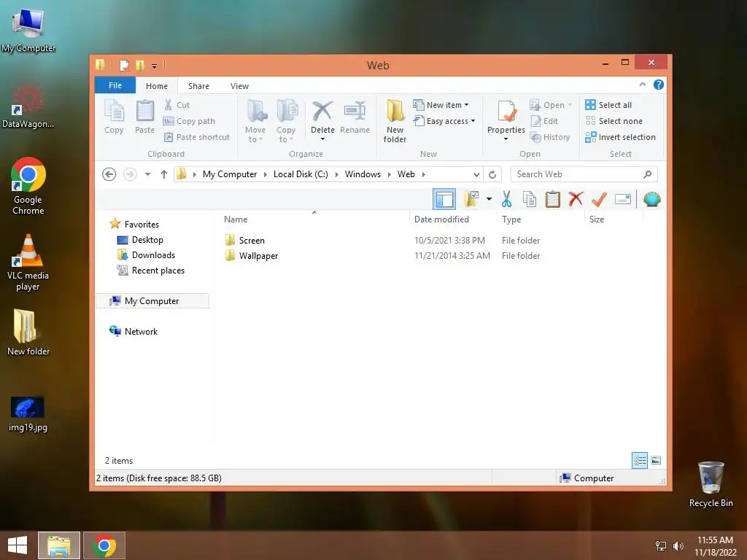Select the Recycle Bin desktop icon
Image resolution: width=747 pixels, height=560 pixels.
(711, 484)
